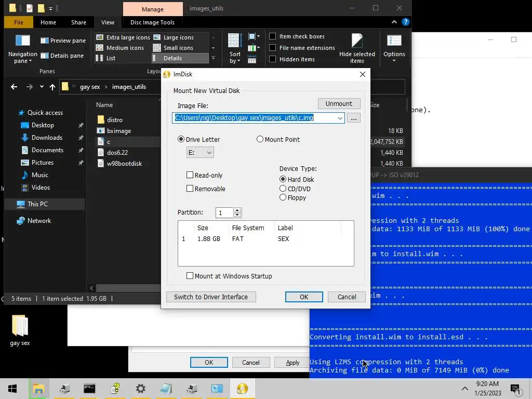Enable Item check boxes option
This screenshot has width=532, height=399.
[272, 36]
